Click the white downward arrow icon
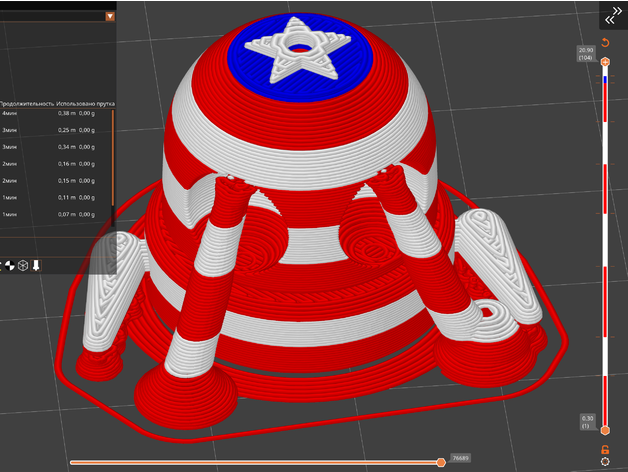The height and width of the screenshot is (472, 628). click(x=36, y=265)
